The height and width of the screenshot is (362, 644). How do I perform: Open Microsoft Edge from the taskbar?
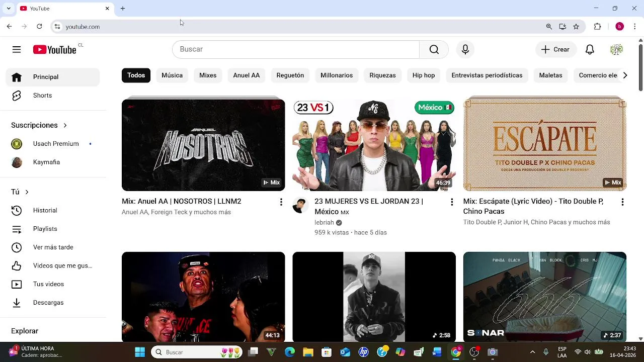290,352
